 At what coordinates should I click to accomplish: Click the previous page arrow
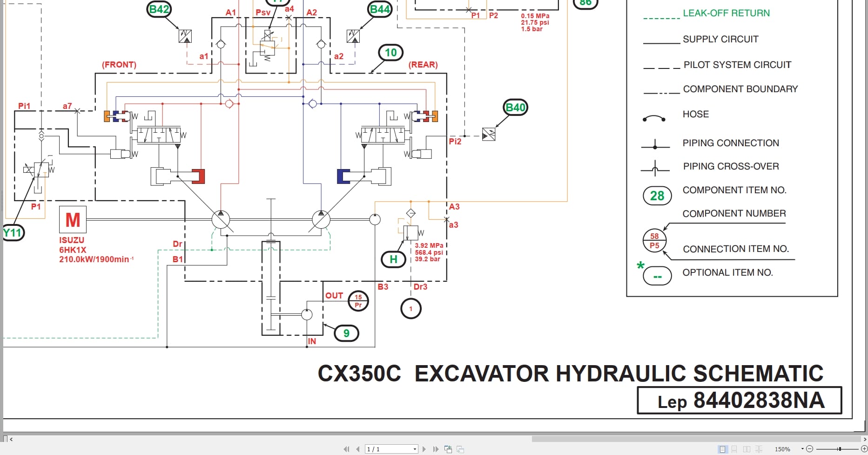357,449
